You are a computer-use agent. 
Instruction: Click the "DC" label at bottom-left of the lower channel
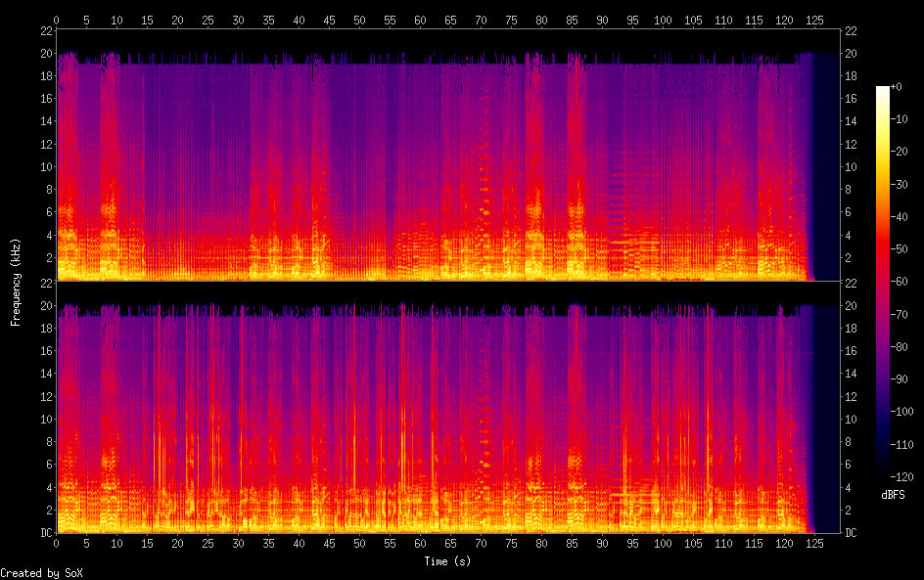[44, 533]
